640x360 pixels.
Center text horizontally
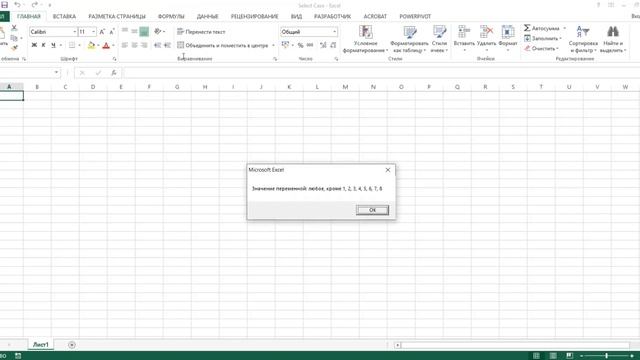coord(134,45)
